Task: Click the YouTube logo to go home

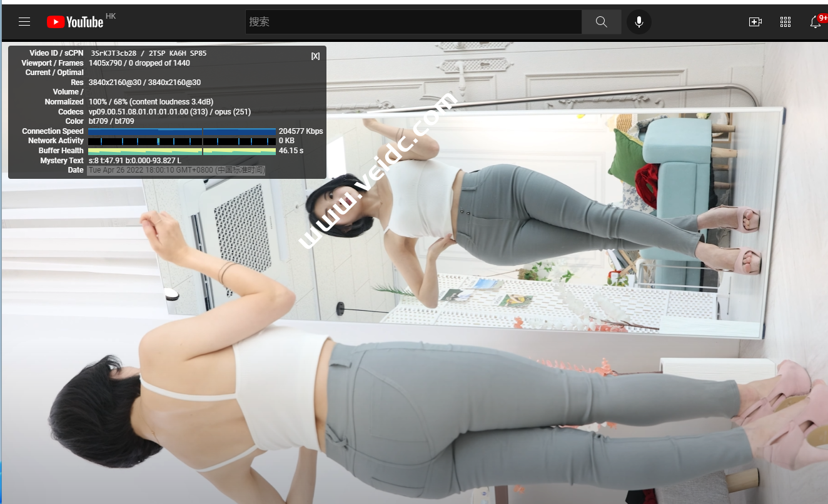Action: tap(75, 22)
